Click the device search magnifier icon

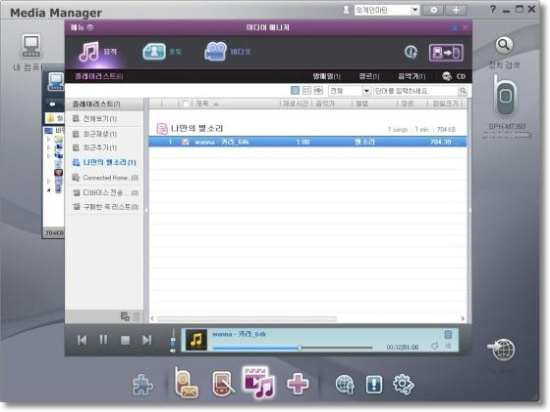pos(504,45)
